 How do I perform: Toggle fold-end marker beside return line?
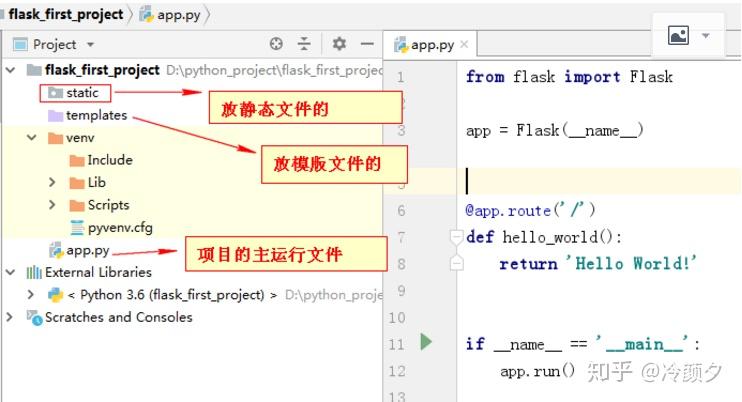pyautogui.click(x=456, y=263)
